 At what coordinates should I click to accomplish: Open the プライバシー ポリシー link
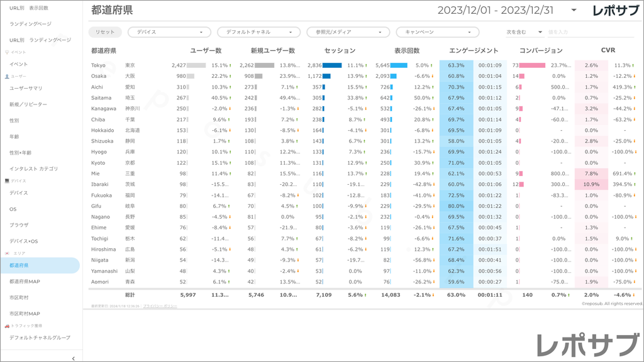pos(160,306)
